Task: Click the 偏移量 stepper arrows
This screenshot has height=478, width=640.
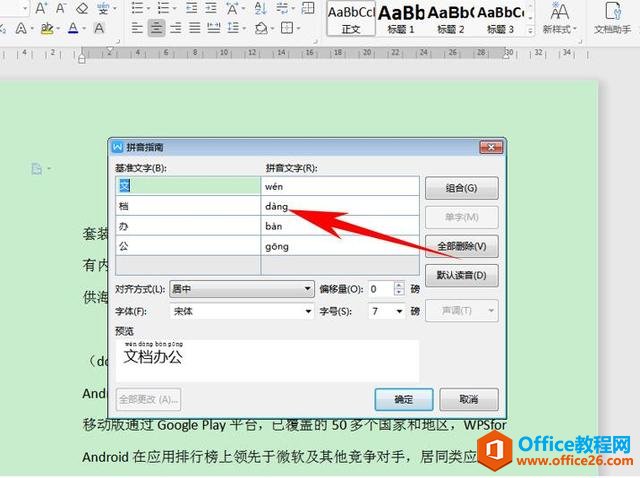Action: [399, 289]
